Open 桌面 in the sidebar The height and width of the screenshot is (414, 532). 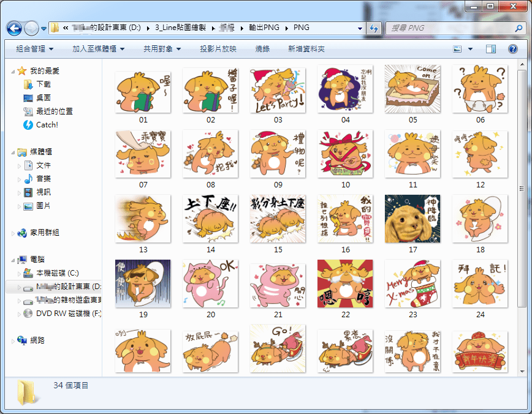(44, 97)
